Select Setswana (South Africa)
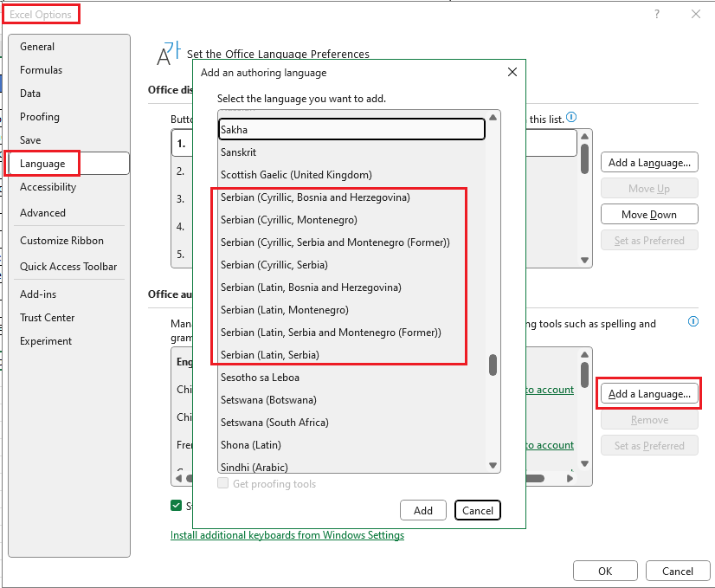The image size is (715, 588). pos(351,423)
